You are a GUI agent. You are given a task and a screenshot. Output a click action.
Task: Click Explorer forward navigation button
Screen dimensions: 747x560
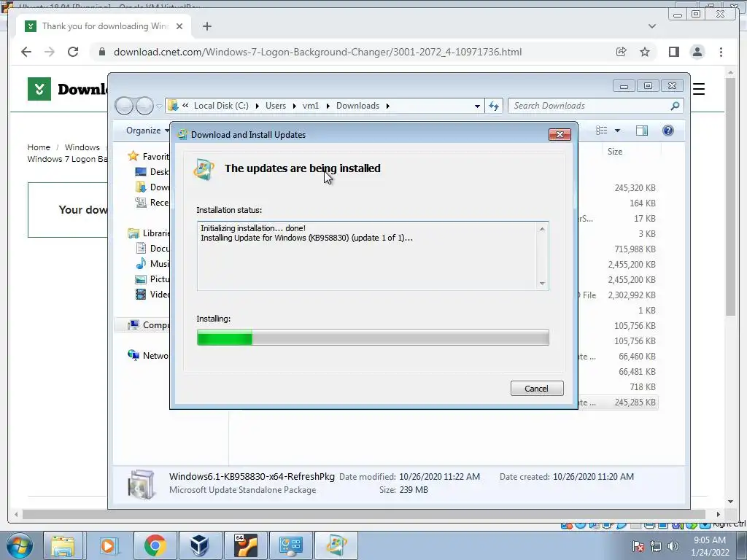point(144,106)
